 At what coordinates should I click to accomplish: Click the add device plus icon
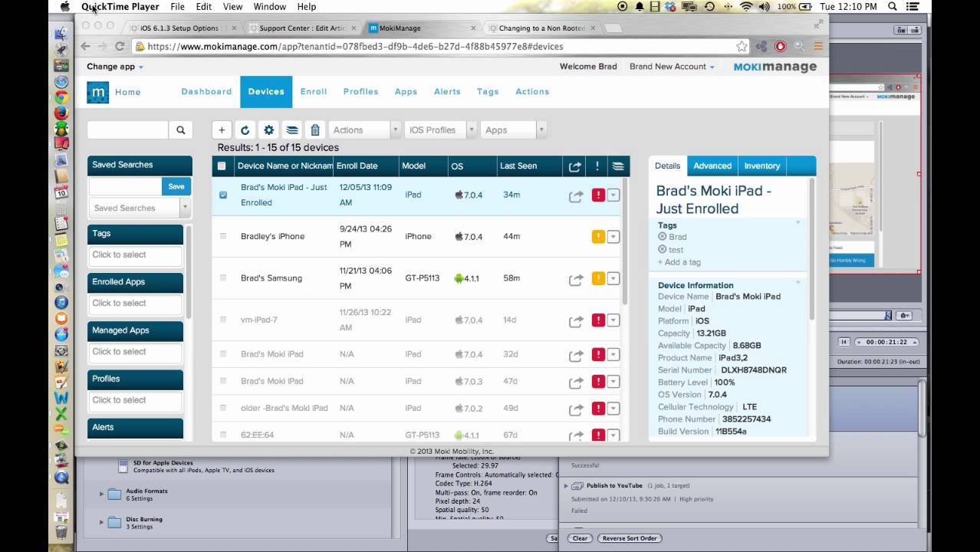[x=222, y=130]
